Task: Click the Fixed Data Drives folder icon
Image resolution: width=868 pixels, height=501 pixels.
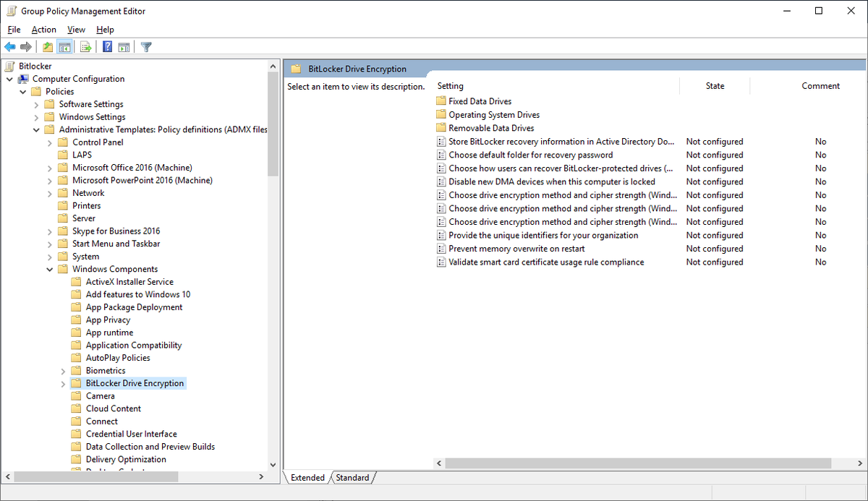Action: (x=441, y=101)
